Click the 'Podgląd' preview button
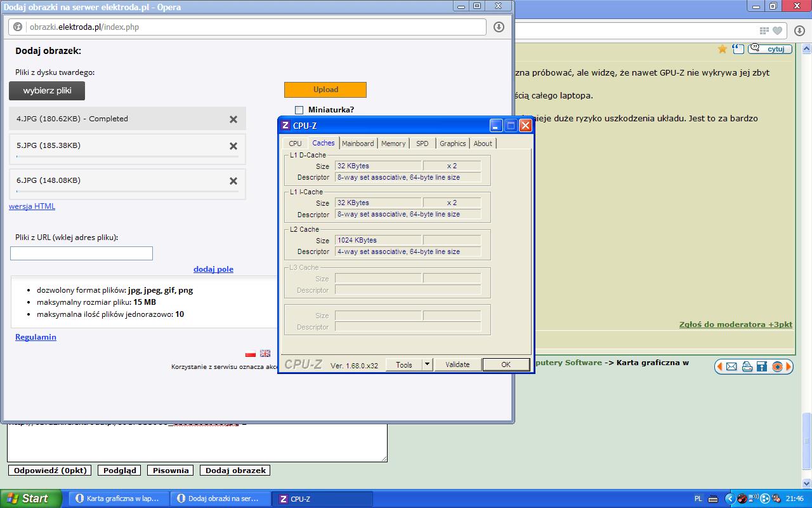This screenshot has height=508, width=812. coord(119,471)
